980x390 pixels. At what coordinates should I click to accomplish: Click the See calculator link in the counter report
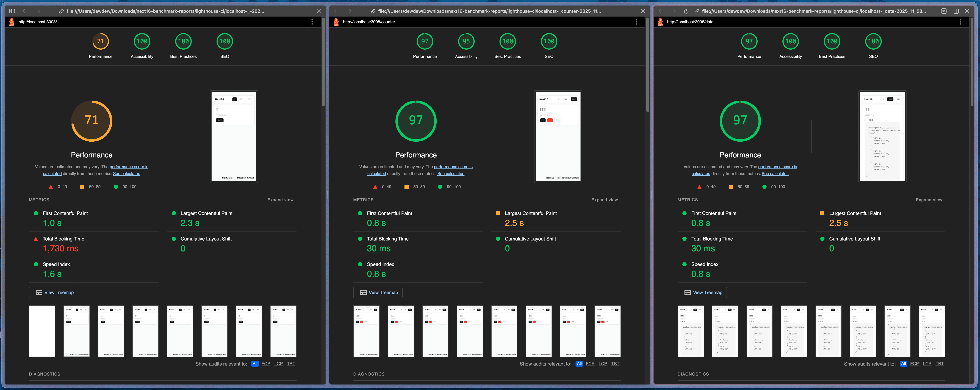click(x=451, y=174)
